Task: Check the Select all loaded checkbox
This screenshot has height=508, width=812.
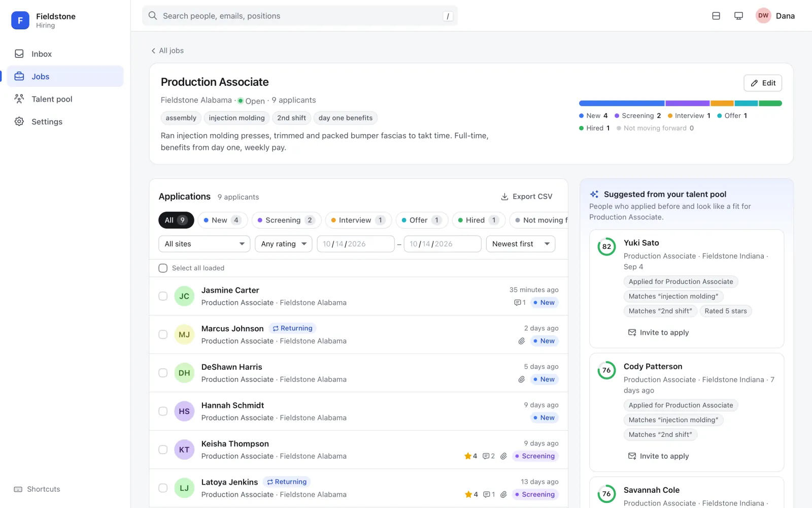Action: [163, 268]
